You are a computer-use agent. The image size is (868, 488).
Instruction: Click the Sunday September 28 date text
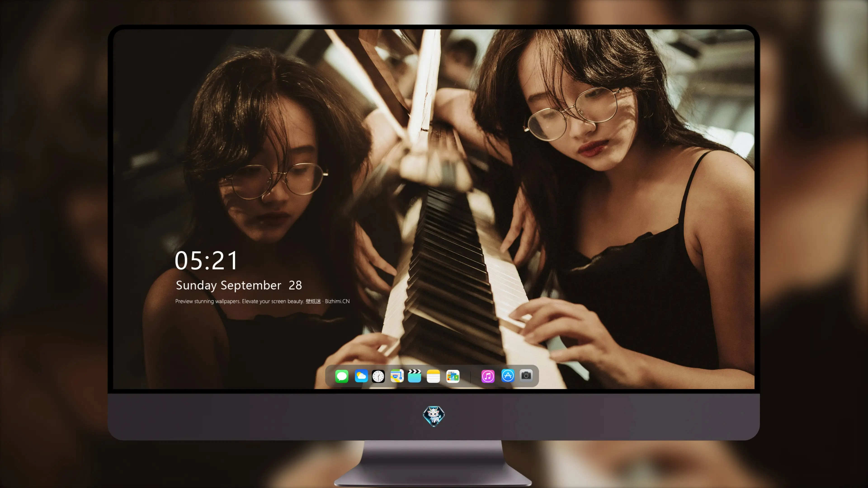[x=239, y=286]
